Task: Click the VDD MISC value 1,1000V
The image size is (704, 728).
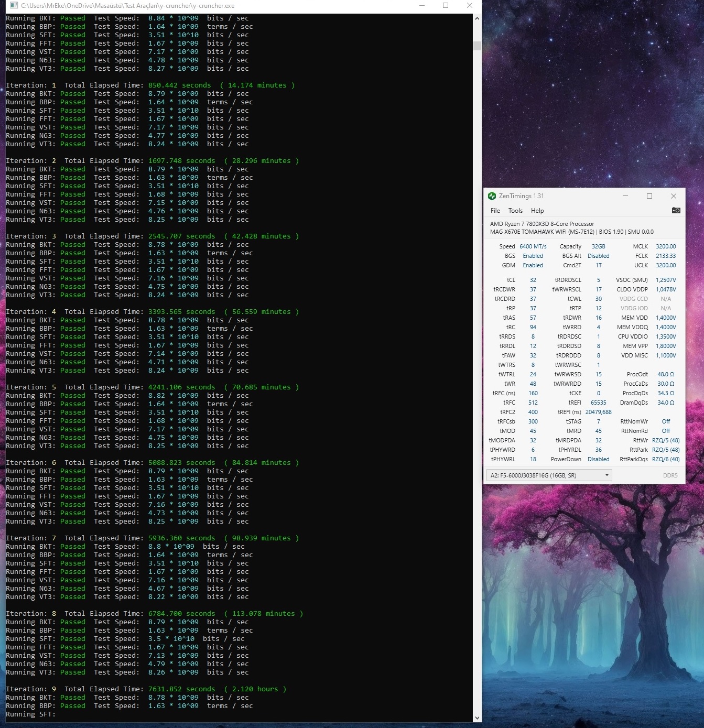Action: 666,355
